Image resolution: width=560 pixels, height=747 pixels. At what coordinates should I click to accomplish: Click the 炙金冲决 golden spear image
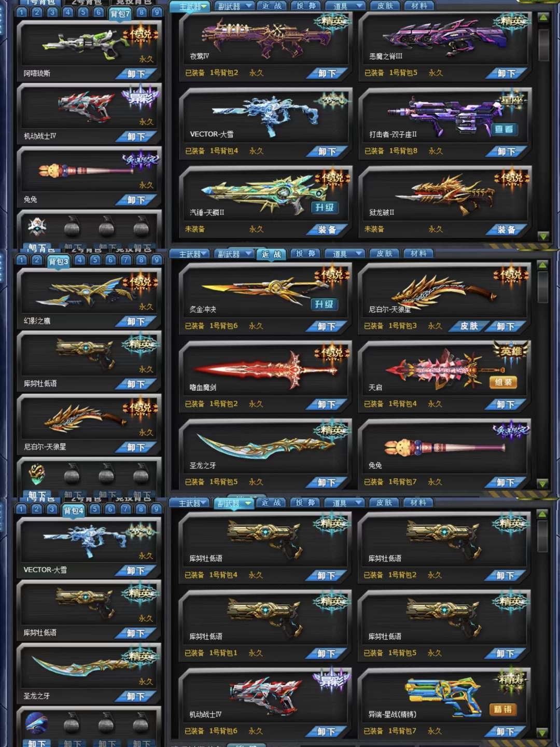[264, 288]
